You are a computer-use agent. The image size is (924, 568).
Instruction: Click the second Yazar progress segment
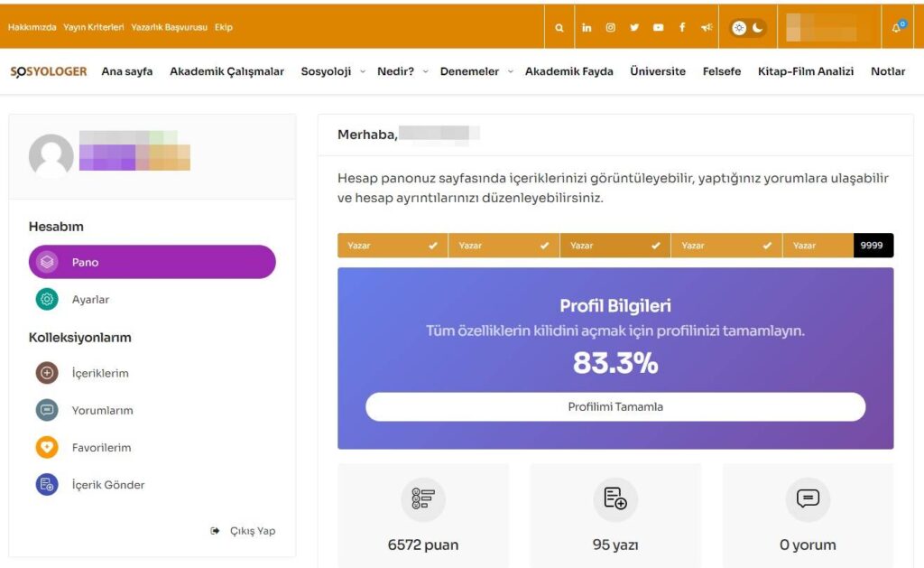click(x=504, y=246)
